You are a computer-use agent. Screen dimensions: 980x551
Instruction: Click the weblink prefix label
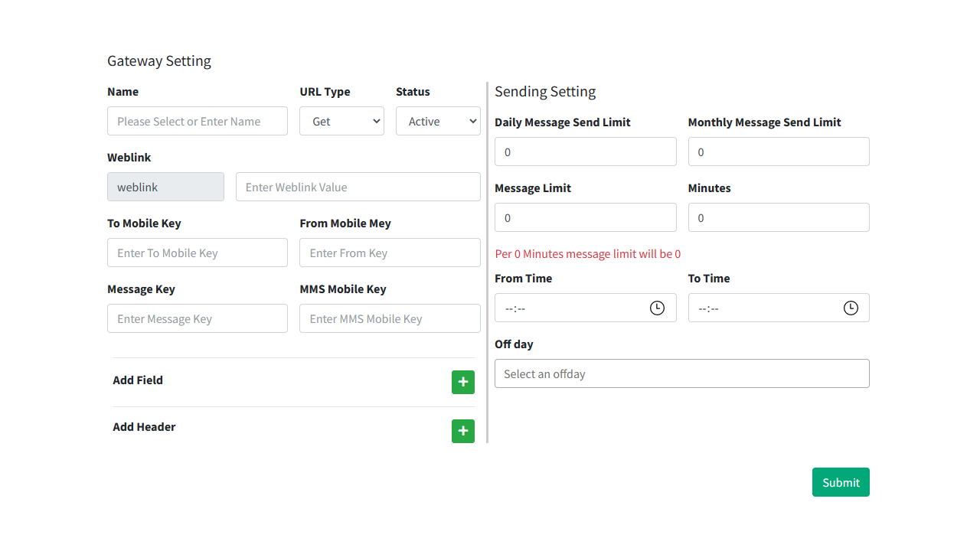(165, 187)
